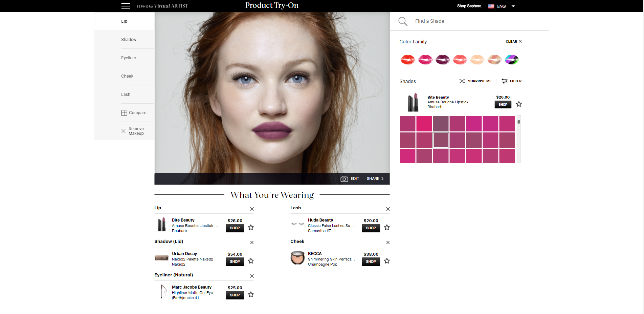The width and height of the screenshot is (644, 314).
Task: Select the red lip color family
Action: (408, 60)
